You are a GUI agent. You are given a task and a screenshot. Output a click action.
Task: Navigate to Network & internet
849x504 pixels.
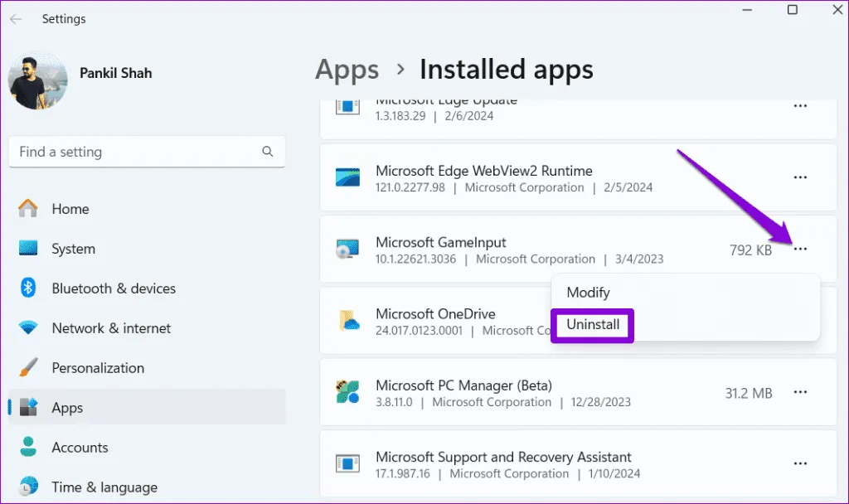pyautogui.click(x=111, y=328)
